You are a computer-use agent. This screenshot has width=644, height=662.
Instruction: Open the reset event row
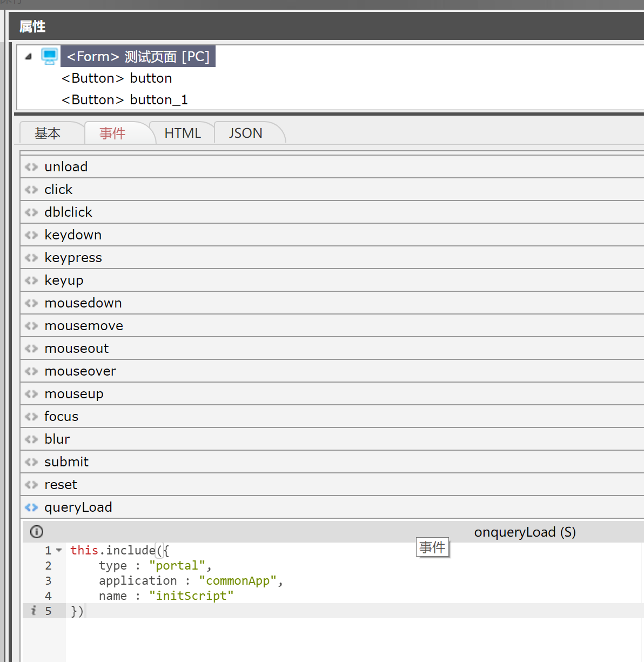(61, 485)
